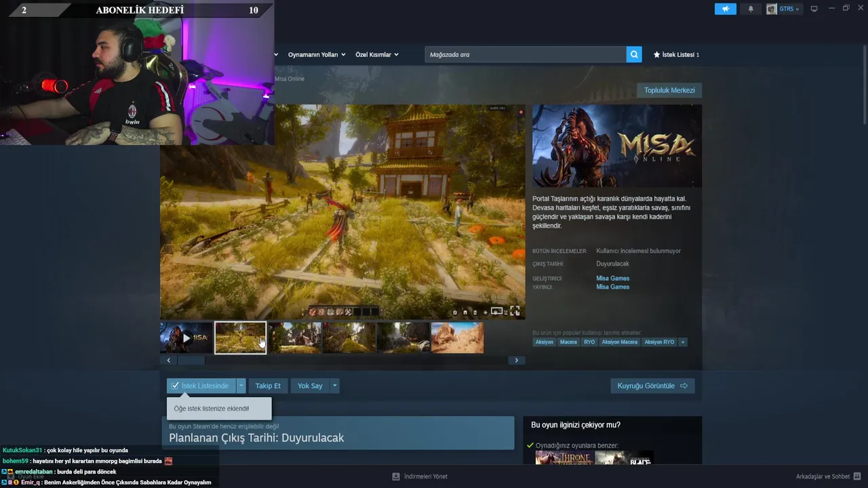Click the Aksiyon tag
This screenshot has height=488, width=868.
[x=544, y=342]
